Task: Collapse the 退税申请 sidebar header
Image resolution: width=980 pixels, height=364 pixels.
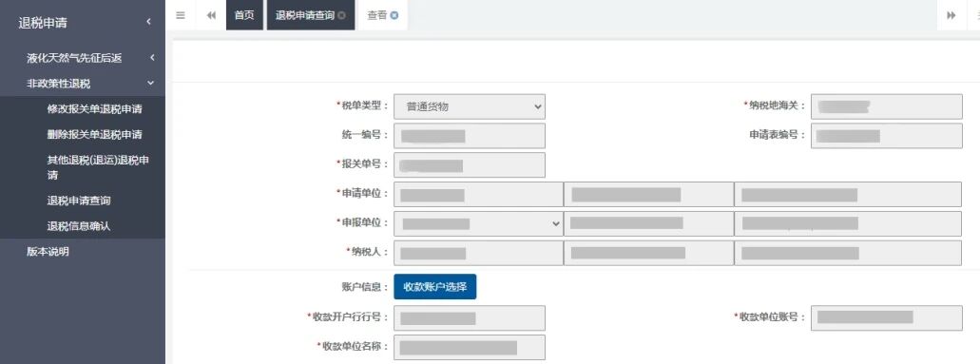Action: click(83, 23)
